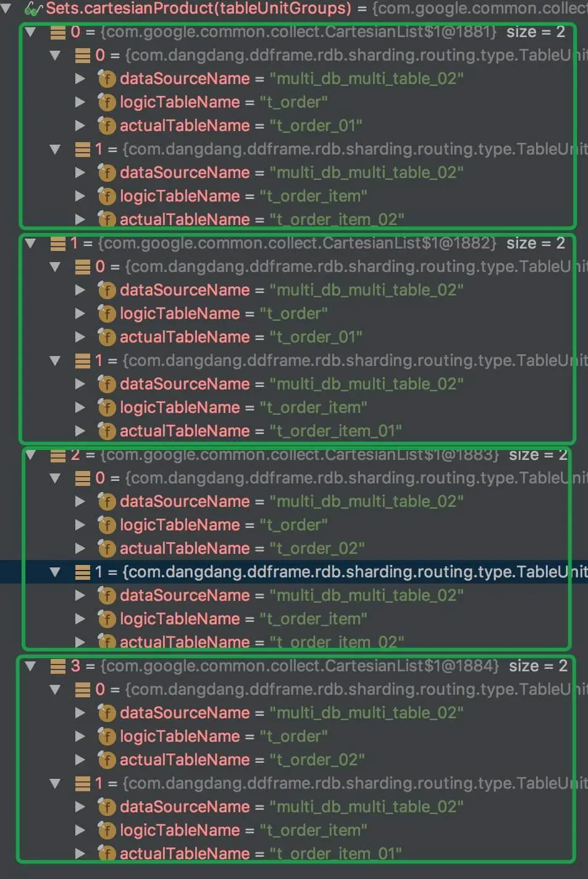Click the list icon of entry CartesianList$1@1881
588x879 pixels.
point(58,32)
